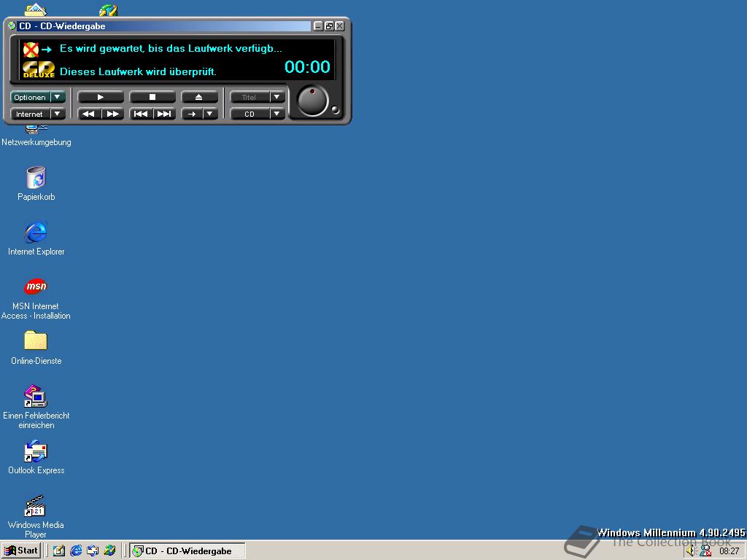This screenshot has height=560, width=747.
Task: Click the speaker volume tray icon
Action: click(692, 551)
